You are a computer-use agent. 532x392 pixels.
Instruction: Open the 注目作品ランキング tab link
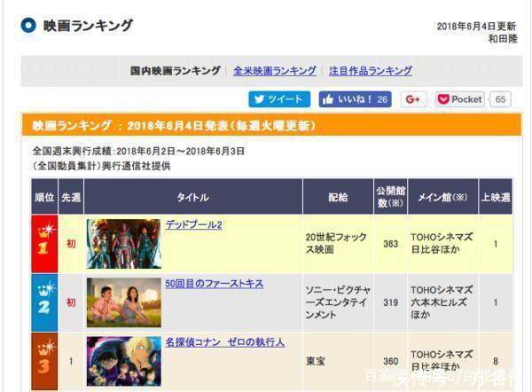(371, 71)
